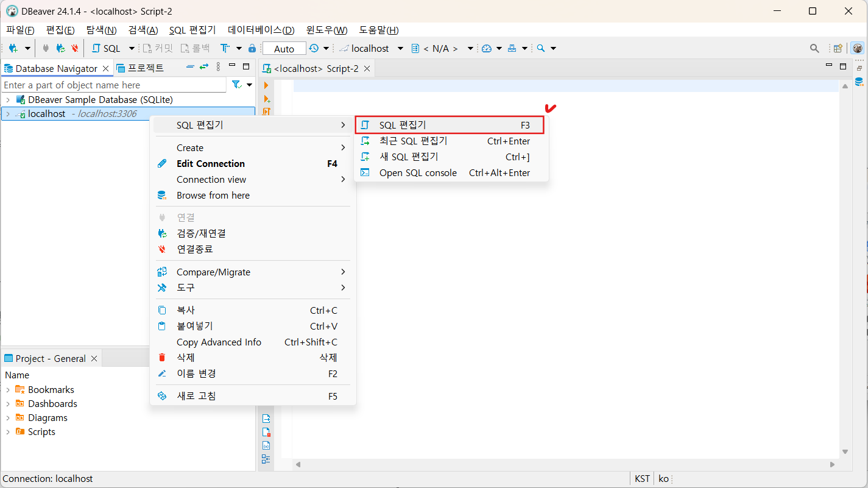This screenshot has width=868, height=488.
Task: Open the 파일(F) menu
Action: point(20,30)
